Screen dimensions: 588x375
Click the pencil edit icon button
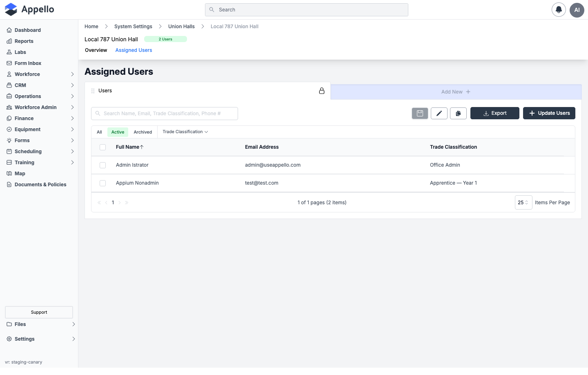pyautogui.click(x=439, y=113)
